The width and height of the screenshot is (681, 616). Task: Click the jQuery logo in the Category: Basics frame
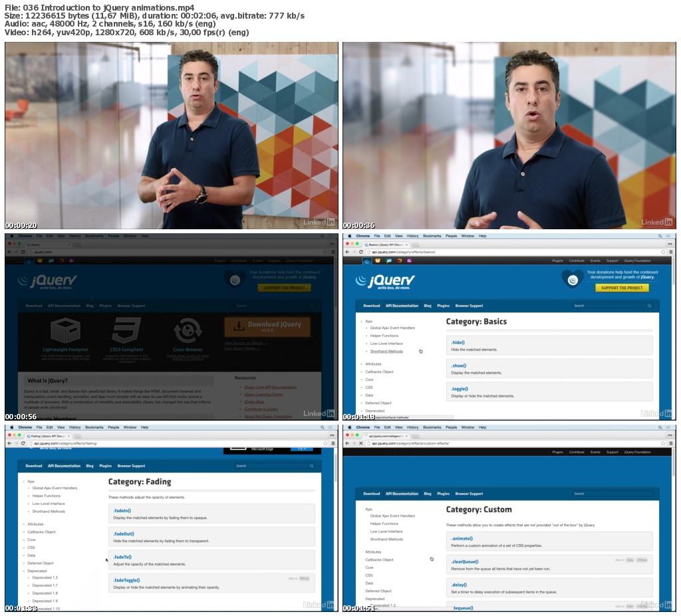click(385, 282)
